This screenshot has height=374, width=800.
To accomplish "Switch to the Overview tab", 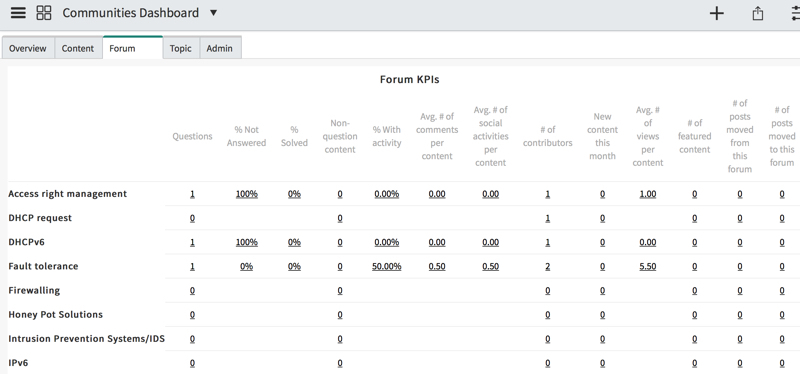I will coord(28,48).
